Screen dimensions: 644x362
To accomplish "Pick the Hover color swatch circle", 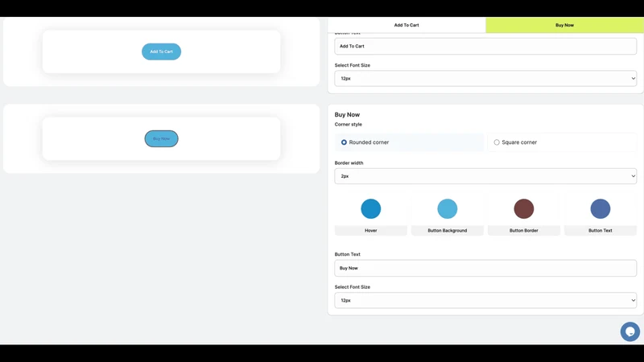I will tap(370, 208).
